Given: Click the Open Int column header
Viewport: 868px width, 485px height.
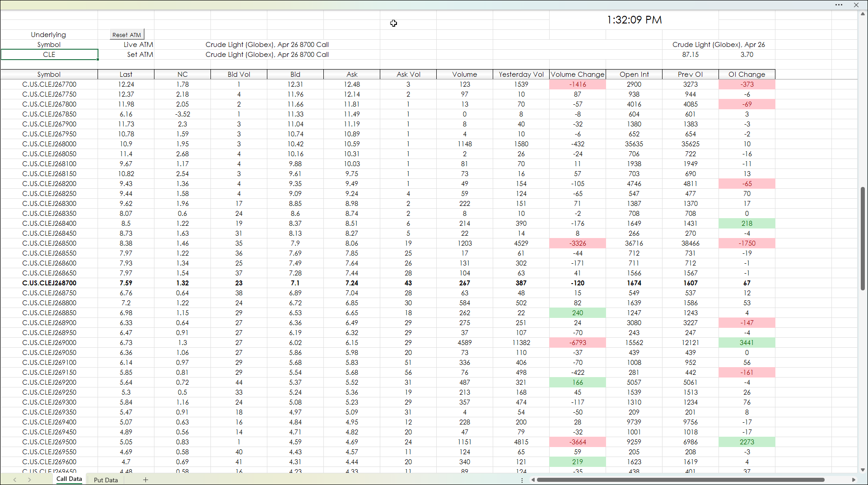Looking at the screenshot, I should click(x=634, y=75).
